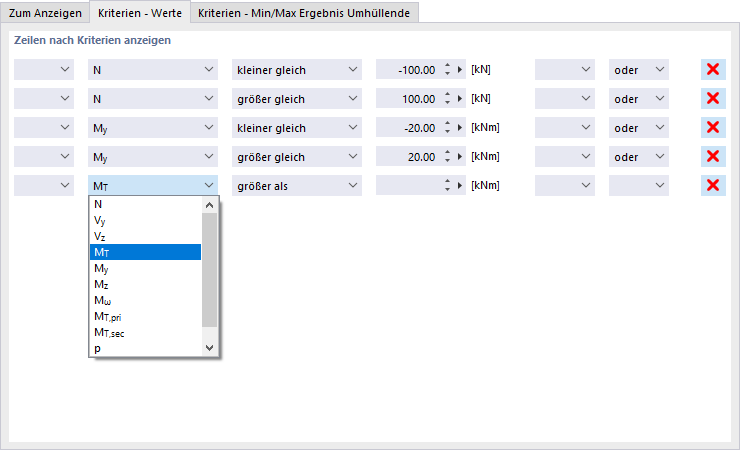Increase the 100.00 value with spinner

[446, 95]
